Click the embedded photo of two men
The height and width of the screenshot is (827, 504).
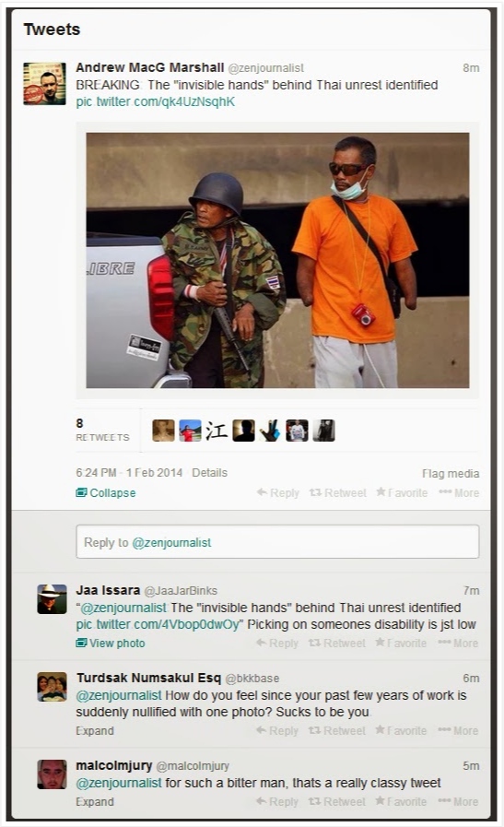277,260
